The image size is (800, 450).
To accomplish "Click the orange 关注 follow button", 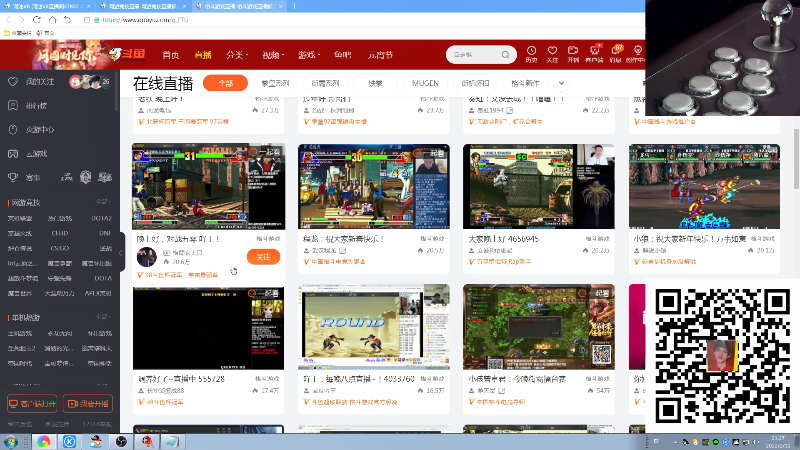I will [x=263, y=257].
